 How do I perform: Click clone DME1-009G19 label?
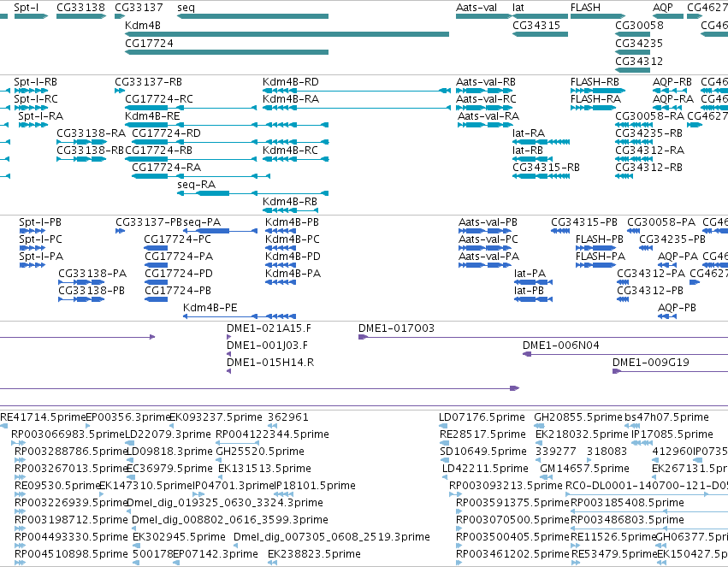(x=651, y=363)
